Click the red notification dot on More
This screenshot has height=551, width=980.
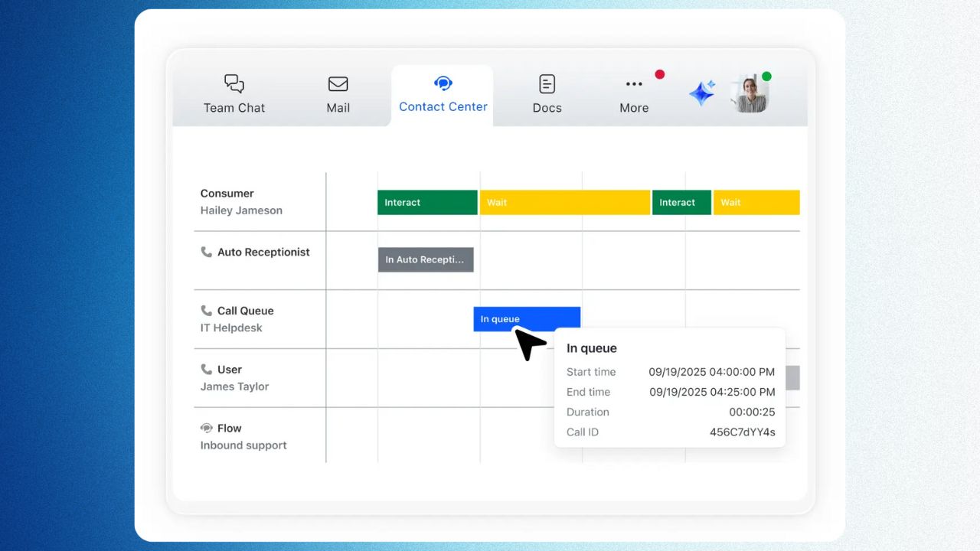click(659, 74)
